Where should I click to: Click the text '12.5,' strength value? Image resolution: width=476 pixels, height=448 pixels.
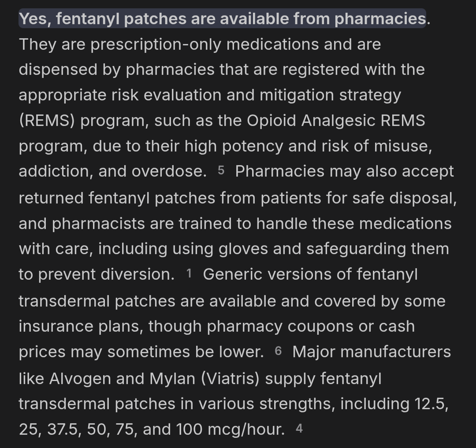[431, 404]
